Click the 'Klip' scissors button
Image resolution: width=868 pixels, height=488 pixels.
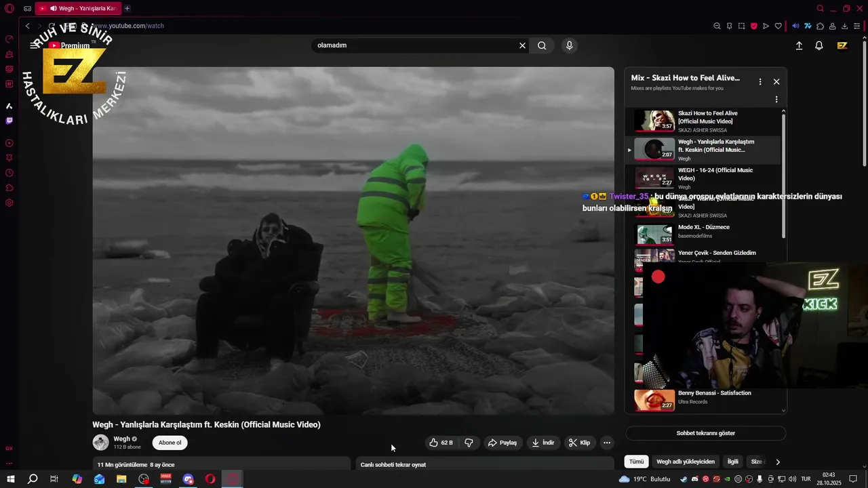click(579, 443)
